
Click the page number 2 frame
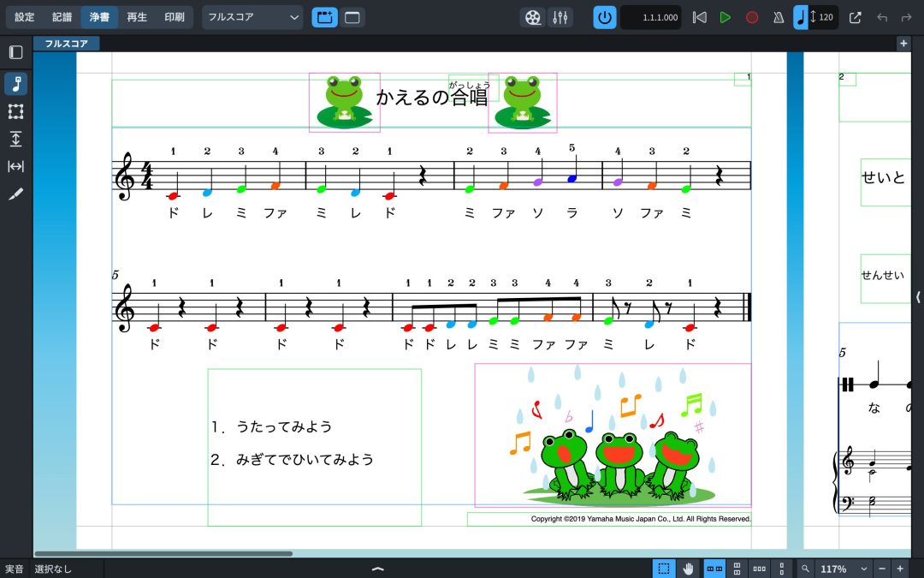pyautogui.click(x=847, y=79)
